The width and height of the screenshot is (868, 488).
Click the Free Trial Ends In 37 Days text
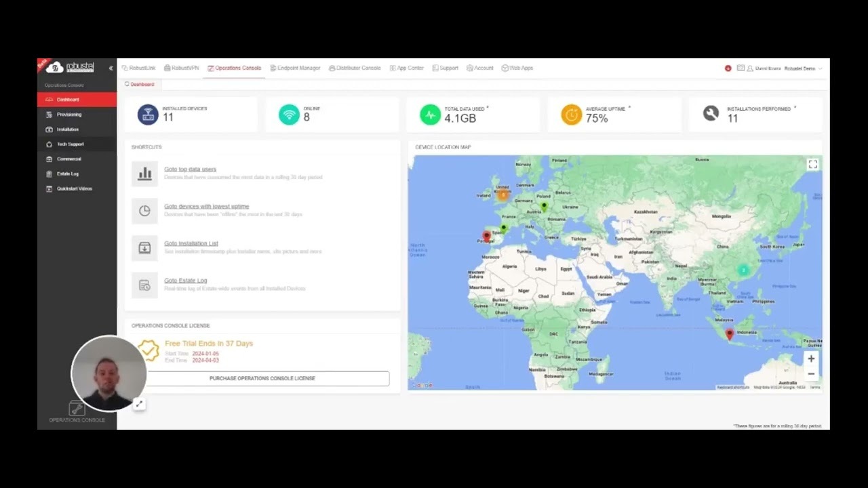tap(209, 344)
